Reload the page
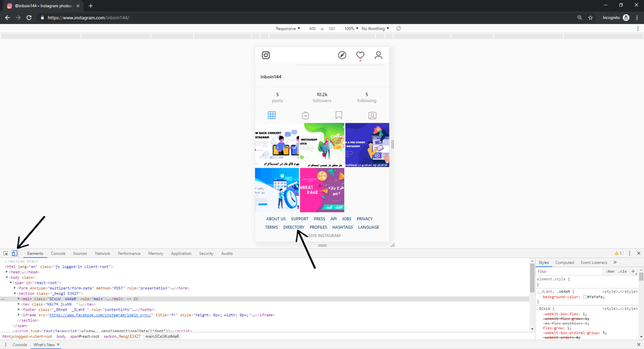This screenshot has height=349, width=644. coord(29,17)
